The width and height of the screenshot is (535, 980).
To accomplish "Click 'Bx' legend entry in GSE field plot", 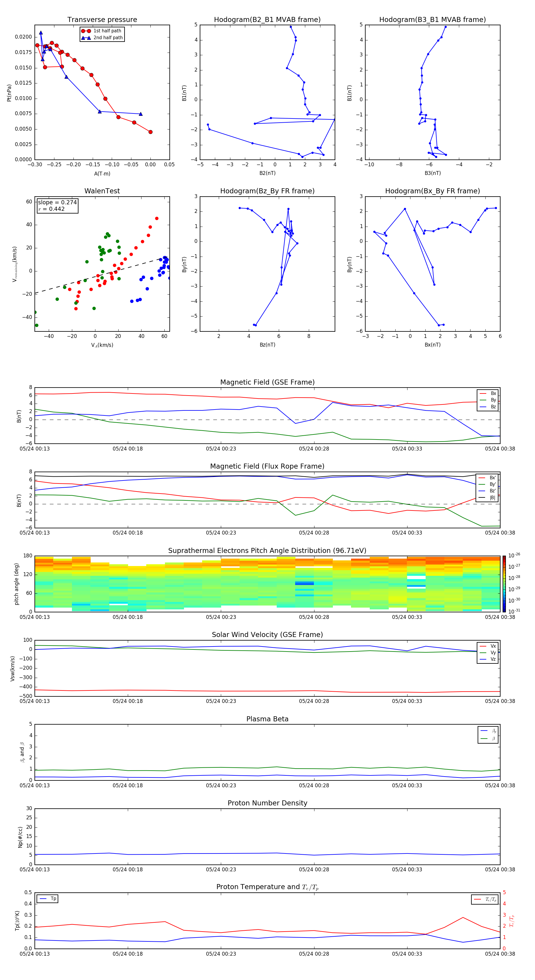I will [488, 393].
